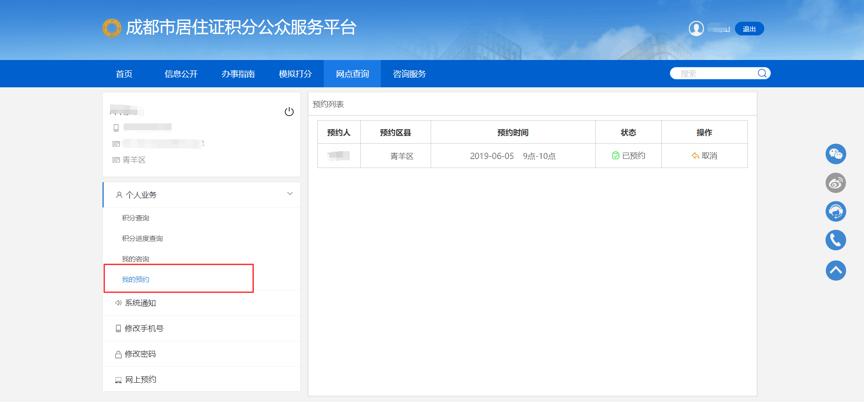Open the 系统通知 sidebar item

(x=140, y=303)
